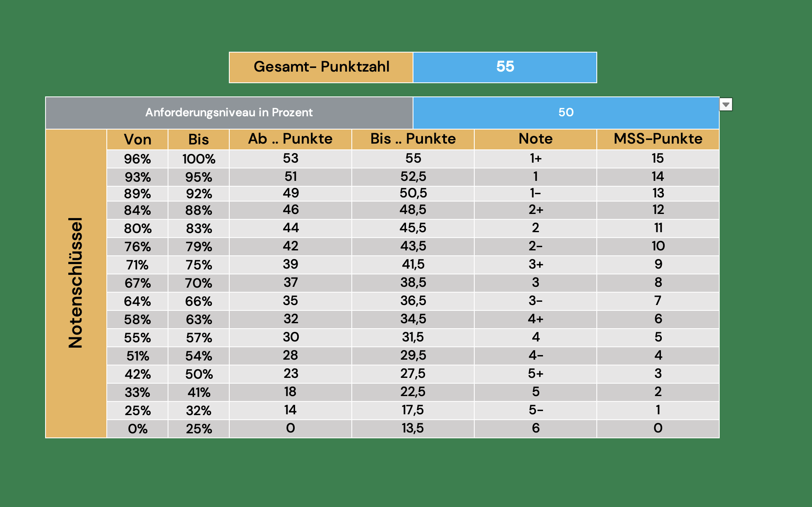
Task: Select the note 1+ cell
Action: pyautogui.click(x=535, y=159)
